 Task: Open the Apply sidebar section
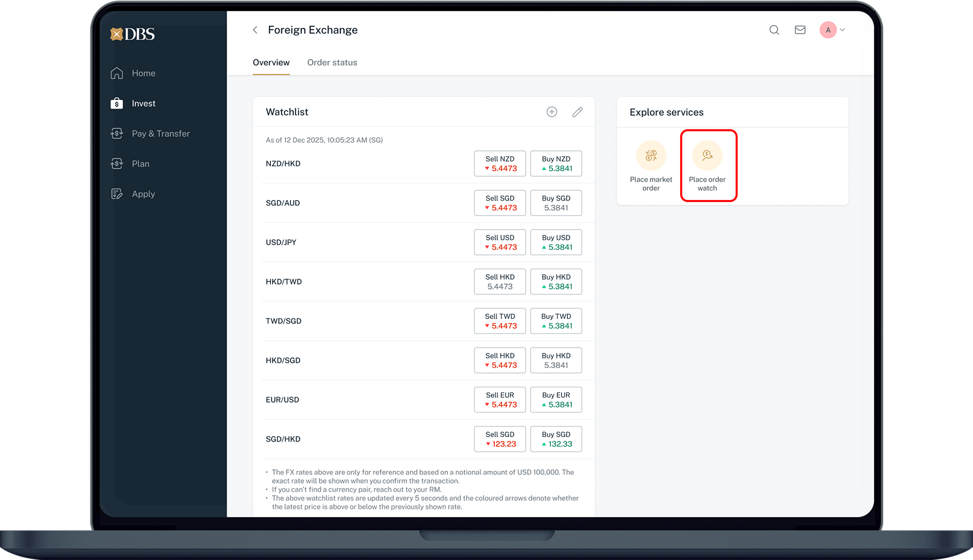click(x=143, y=194)
